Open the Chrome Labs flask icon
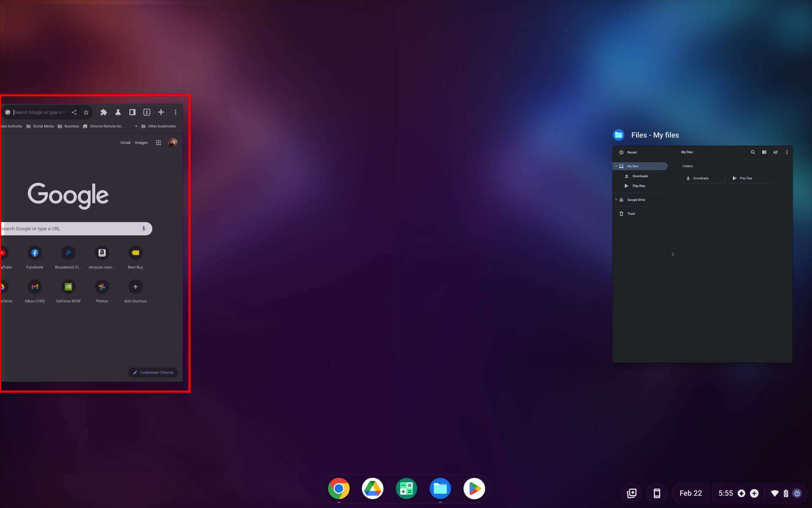The height and width of the screenshot is (508, 812). [x=118, y=112]
